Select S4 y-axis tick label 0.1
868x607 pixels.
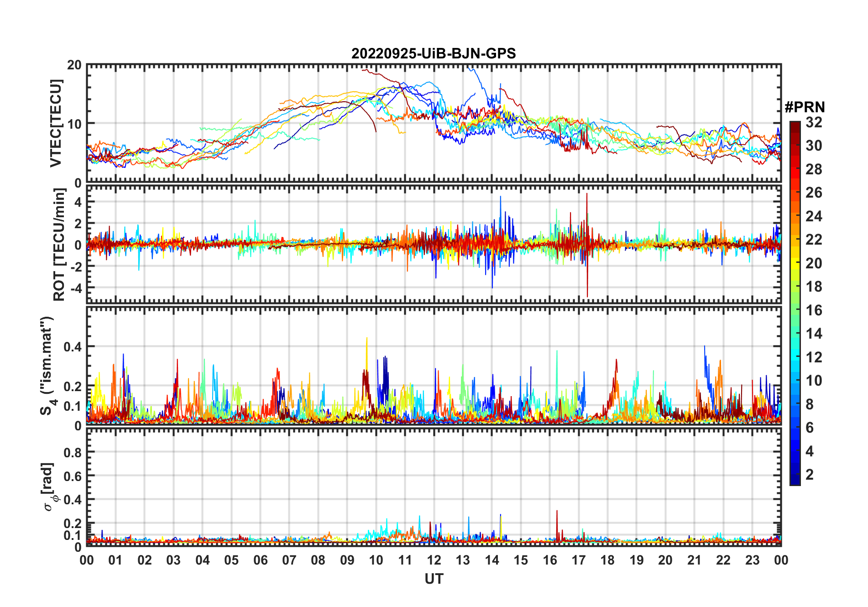click(73, 406)
